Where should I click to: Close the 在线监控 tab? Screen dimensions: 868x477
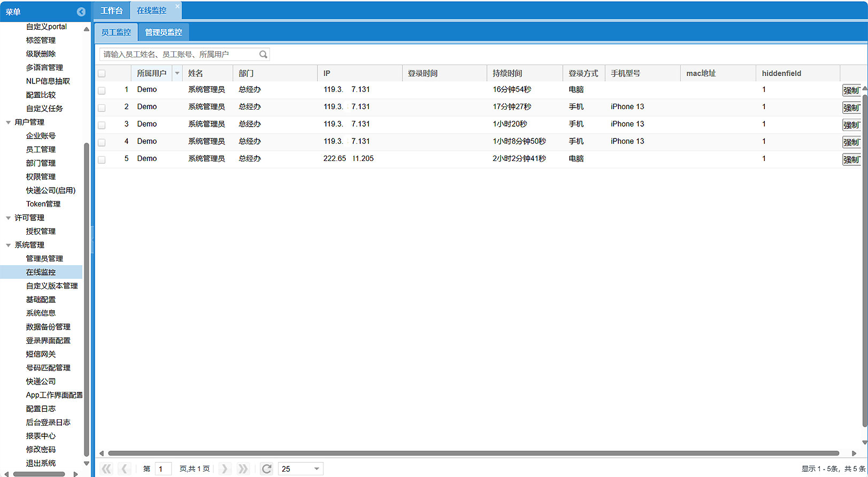[x=177, y=6]
